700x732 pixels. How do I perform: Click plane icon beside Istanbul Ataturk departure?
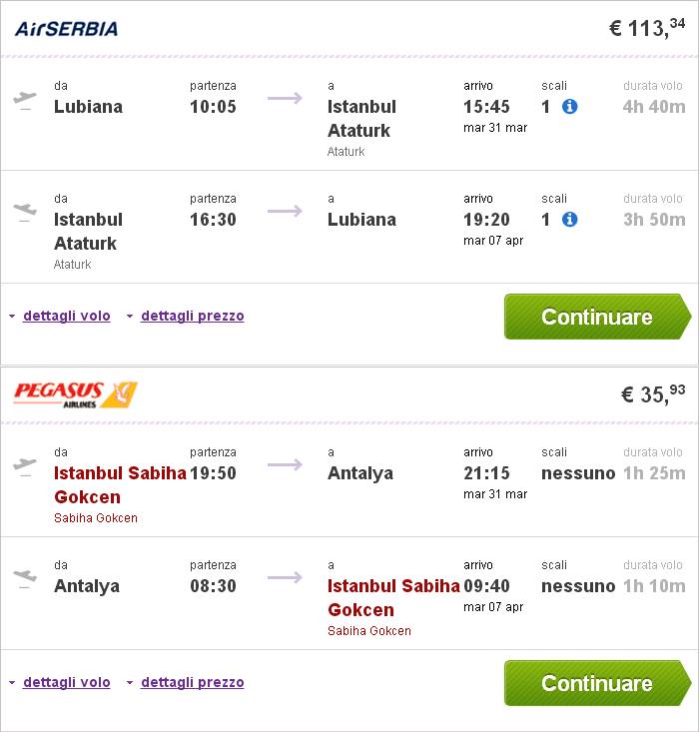point(25,211)
